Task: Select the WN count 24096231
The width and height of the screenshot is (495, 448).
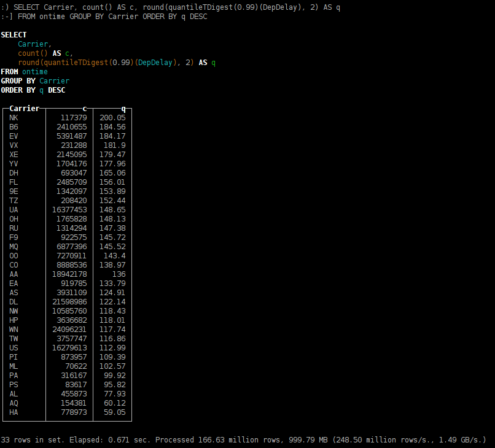Action: point(69,330)
